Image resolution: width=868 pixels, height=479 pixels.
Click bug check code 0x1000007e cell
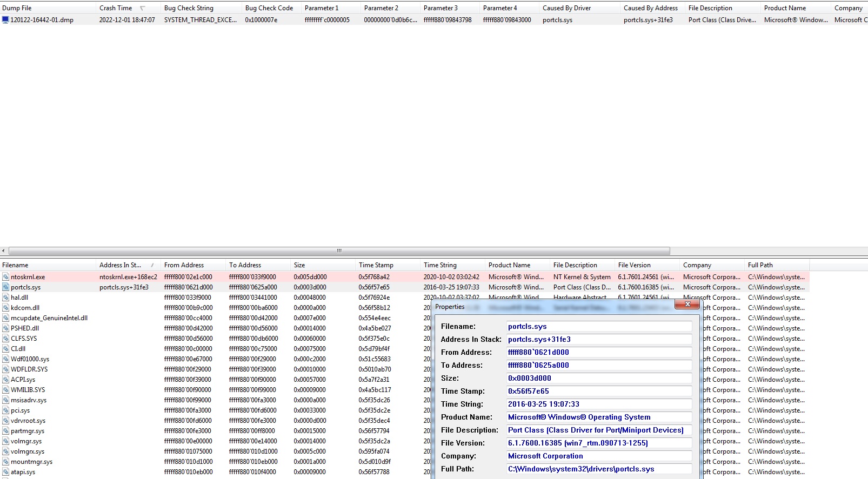click(262, 20)
